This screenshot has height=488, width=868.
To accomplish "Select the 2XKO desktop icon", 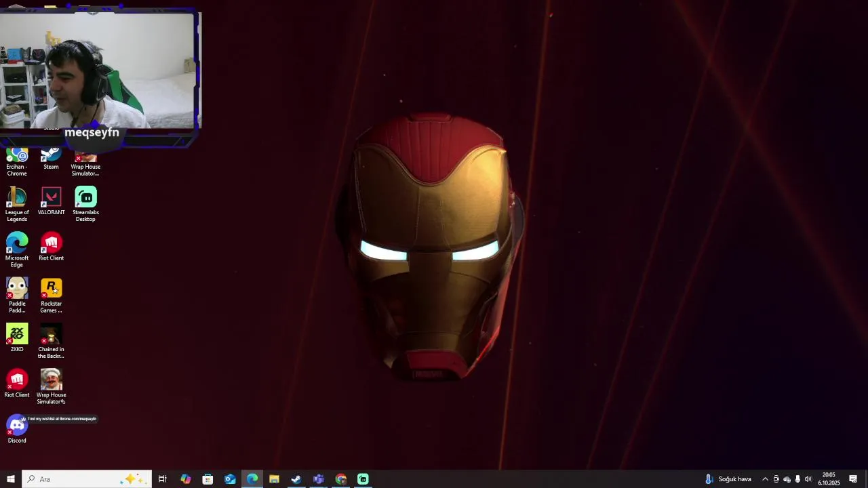I will 17,338.
